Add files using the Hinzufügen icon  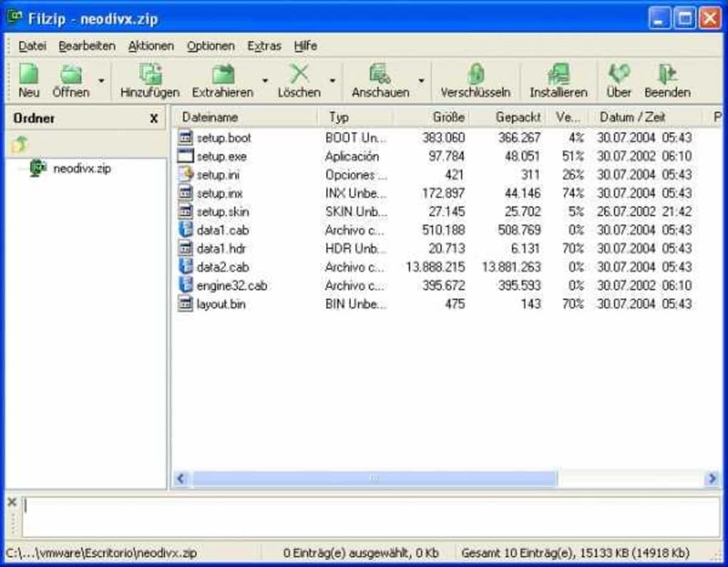point(151,74)
